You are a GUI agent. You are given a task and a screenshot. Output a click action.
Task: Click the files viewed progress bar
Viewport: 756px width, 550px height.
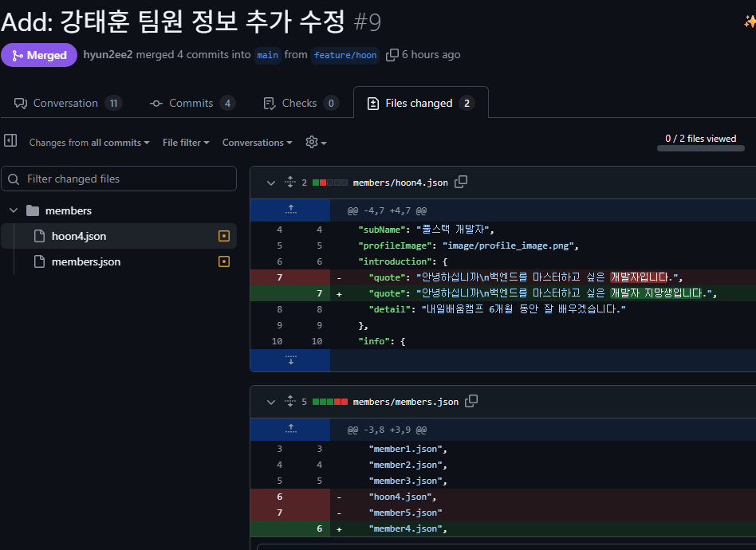point(700,148)
